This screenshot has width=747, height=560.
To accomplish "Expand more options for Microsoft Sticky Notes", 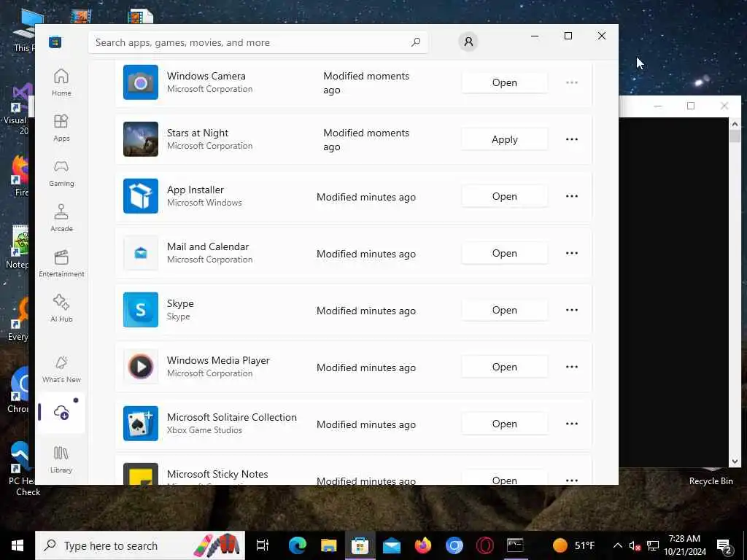I will click(x=572, y=480).
